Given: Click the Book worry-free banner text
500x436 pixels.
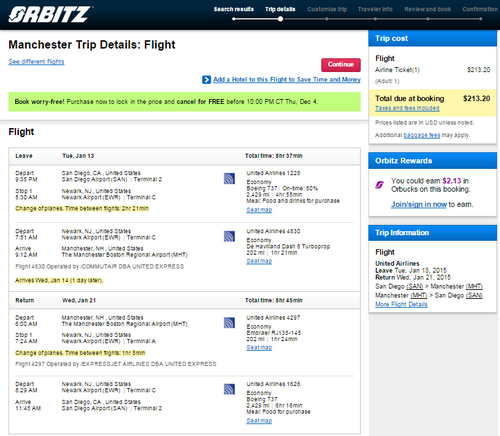Looking at the screenshot, I should pyautogui.click(x=166, y=102).
